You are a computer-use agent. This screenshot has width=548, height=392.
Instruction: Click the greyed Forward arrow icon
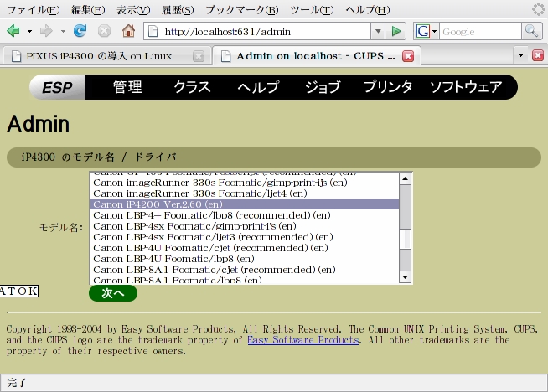tap(46, 31)
